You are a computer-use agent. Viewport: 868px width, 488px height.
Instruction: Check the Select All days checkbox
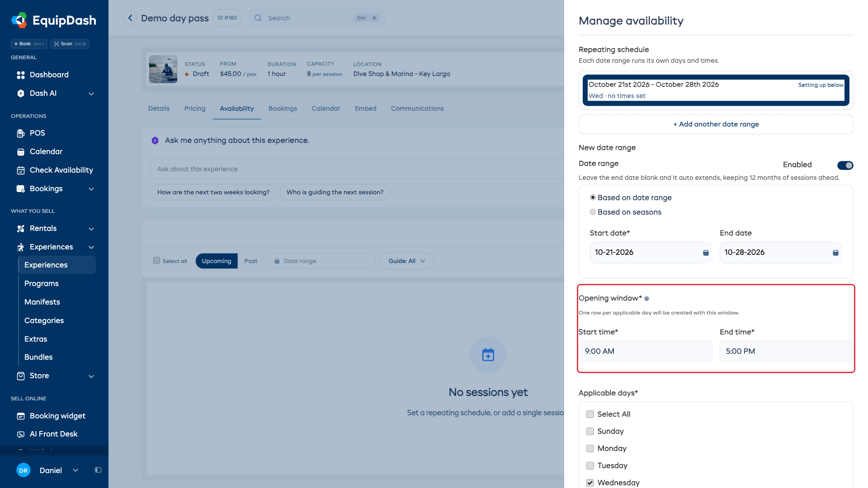[590, 414]
